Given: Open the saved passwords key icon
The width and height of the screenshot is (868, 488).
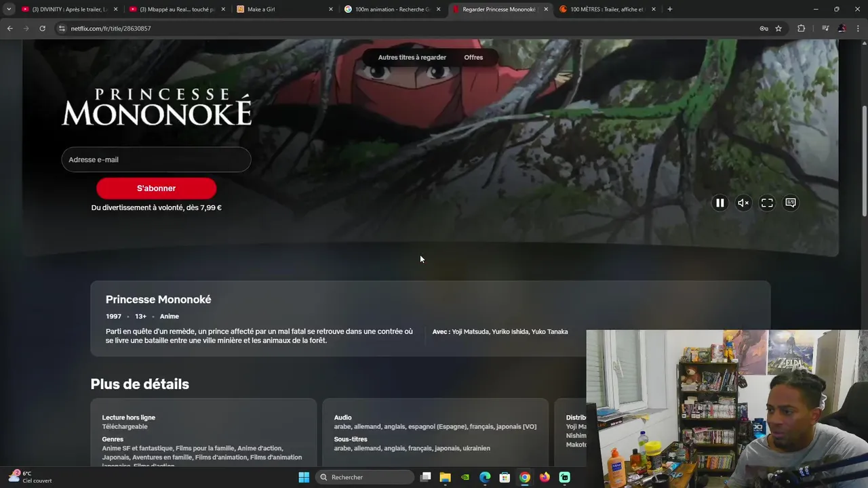Looking at the screenshot, I should tap(764, 28).
